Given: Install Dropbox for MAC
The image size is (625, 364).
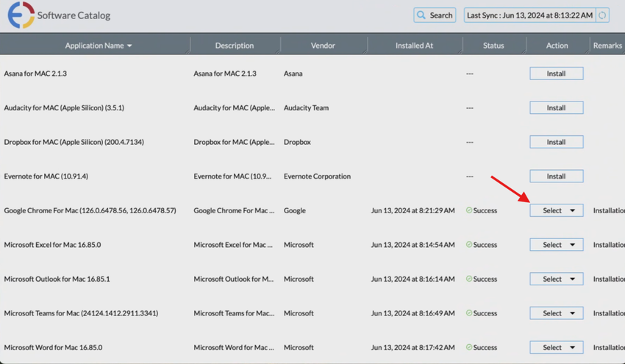Looking at the screenshot, I should click(557, 142).
